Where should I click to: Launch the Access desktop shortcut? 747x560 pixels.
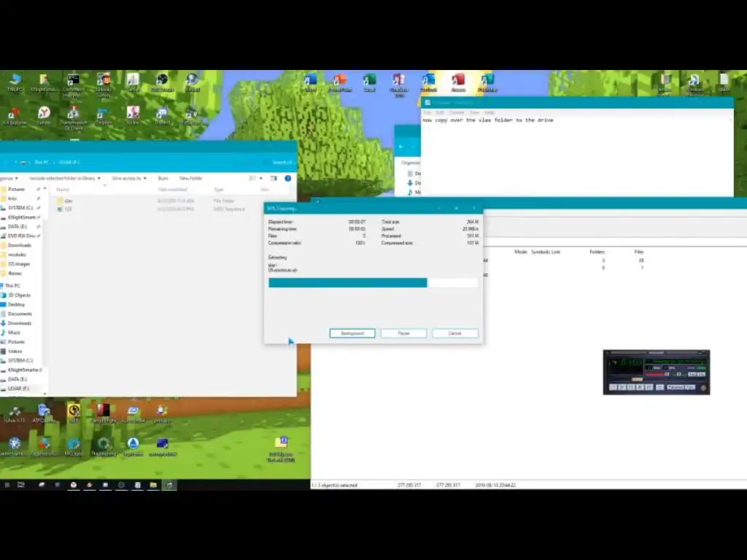[458, 82]
